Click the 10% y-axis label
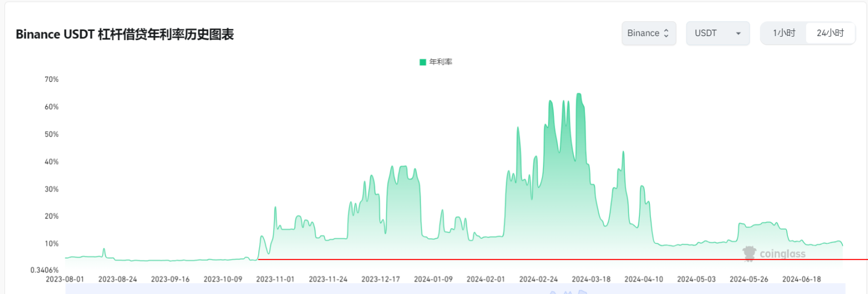The width and height of the screenshot is (868, 294). (x=51, y=244)
